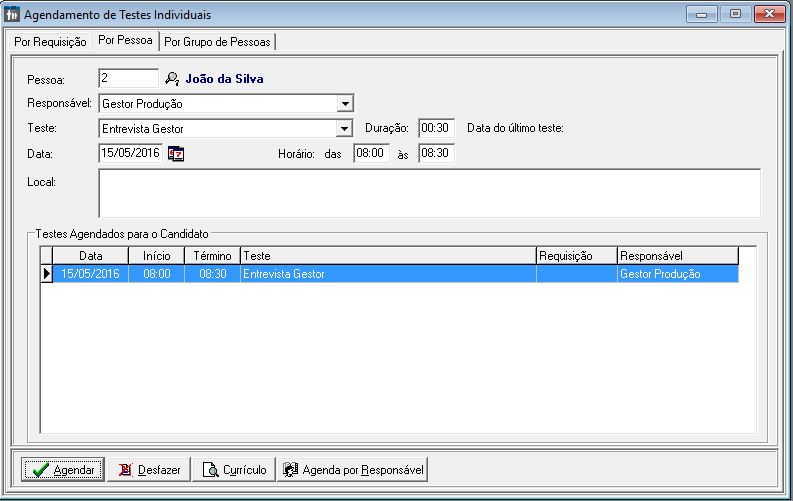Open Agenda por Responsável
This screenshot has height=501, width=793.
tap(353, 469)
